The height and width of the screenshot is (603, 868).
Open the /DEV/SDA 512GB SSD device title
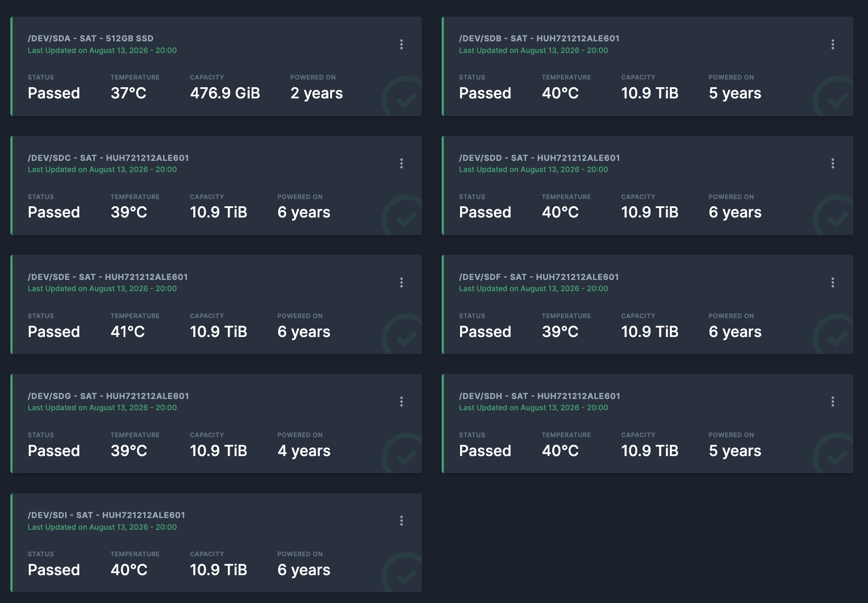[x=91, y=39]
